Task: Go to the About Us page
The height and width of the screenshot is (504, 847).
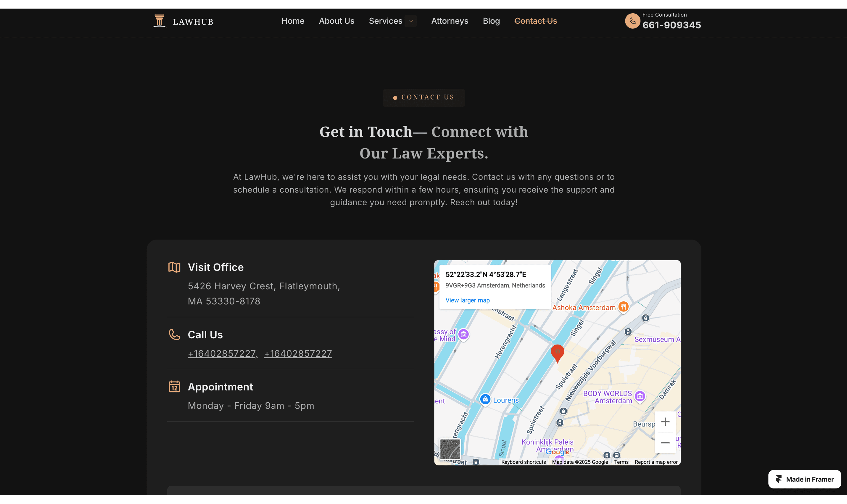Action: click(x=336, y=21)
